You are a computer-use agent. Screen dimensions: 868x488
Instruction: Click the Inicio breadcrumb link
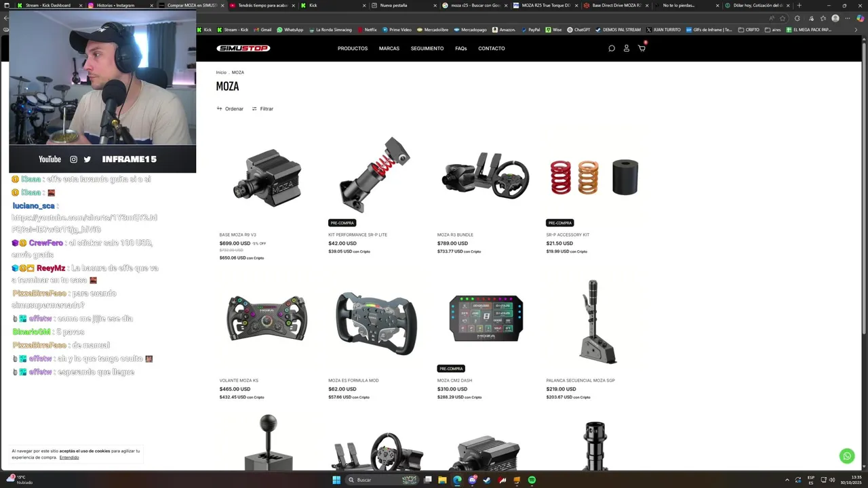coord(221,73)
